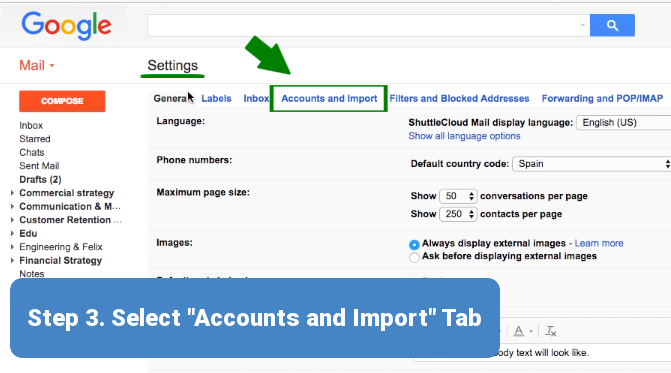Open the Starred folder
Viewport: 671px width, 373px height.
(35, 139)
